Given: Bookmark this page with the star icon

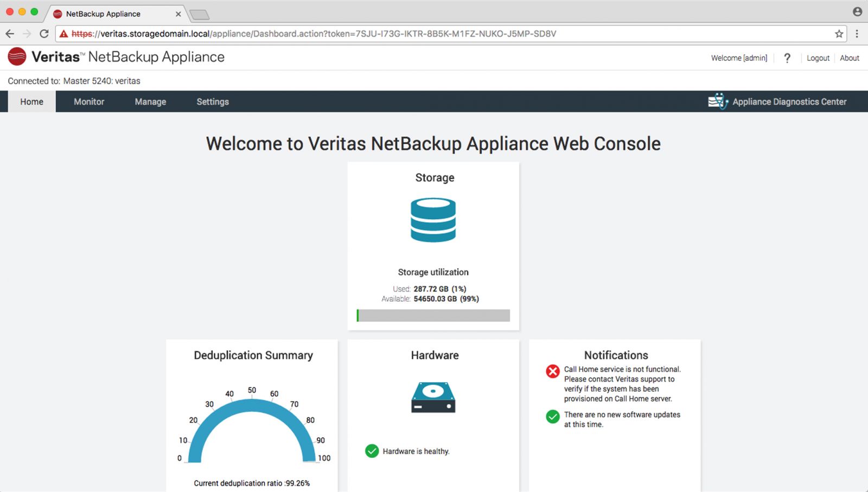Looking at the screenshot, I should pyautogui.click(x=839, y=34).
